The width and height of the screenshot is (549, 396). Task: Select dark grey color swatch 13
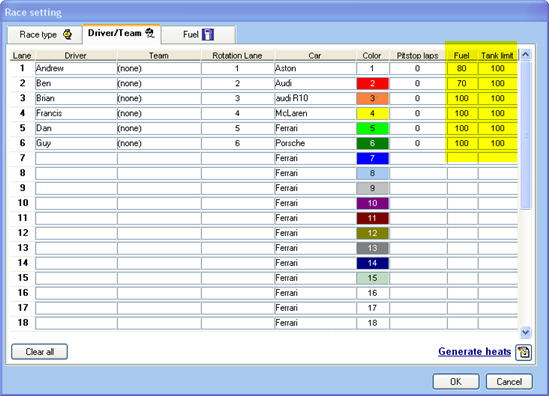point(373,248)
